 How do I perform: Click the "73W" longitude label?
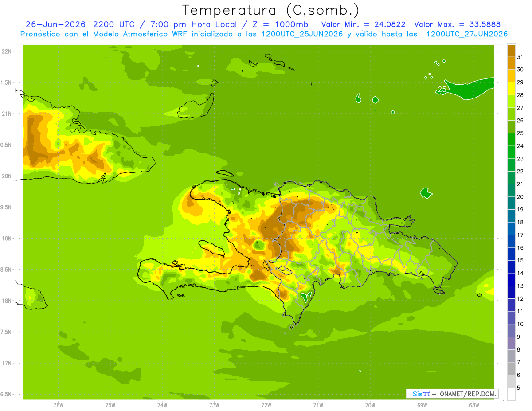point(214,405)
